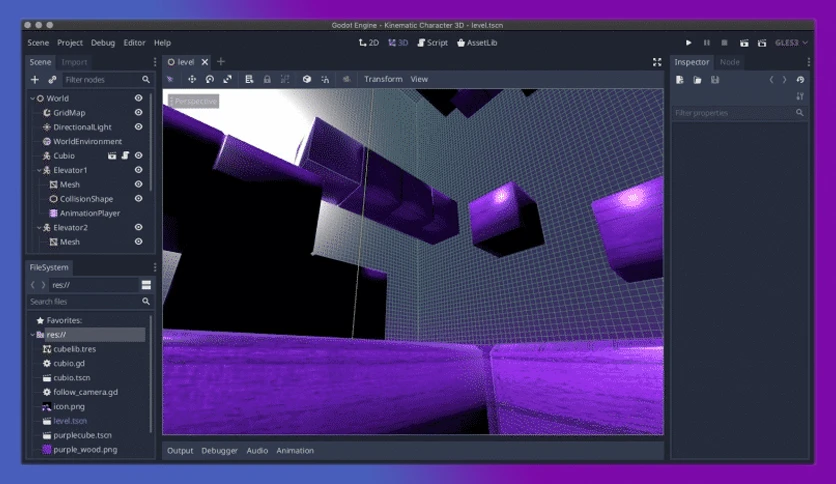
Task: Switch to the 2D workspace
Action: pos(368,43)
